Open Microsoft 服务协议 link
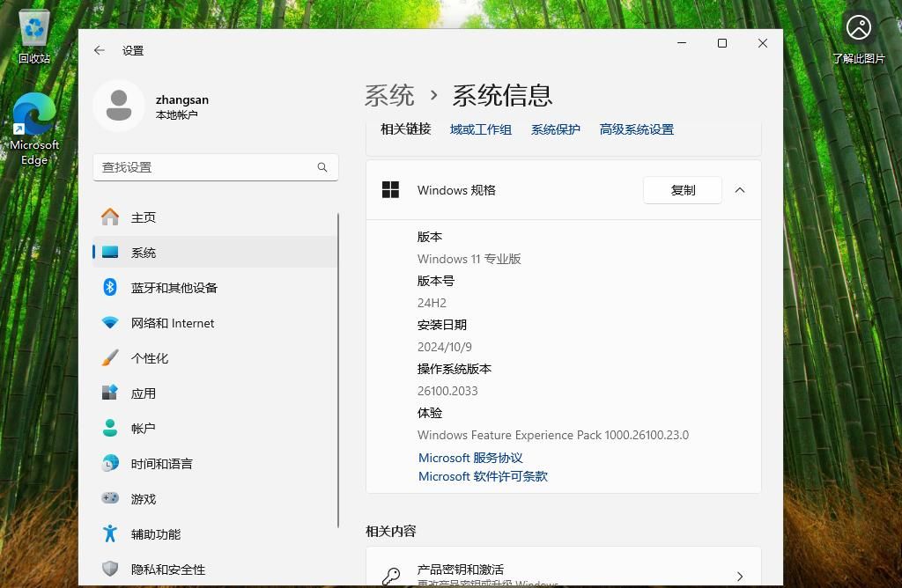 click(469, 458)
